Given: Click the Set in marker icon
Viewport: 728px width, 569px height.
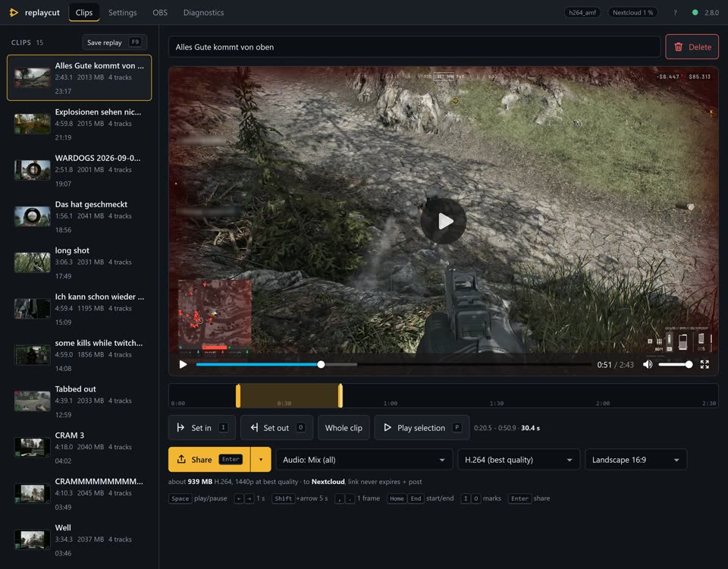Looking at the screenshot, I should pos(180,428).
